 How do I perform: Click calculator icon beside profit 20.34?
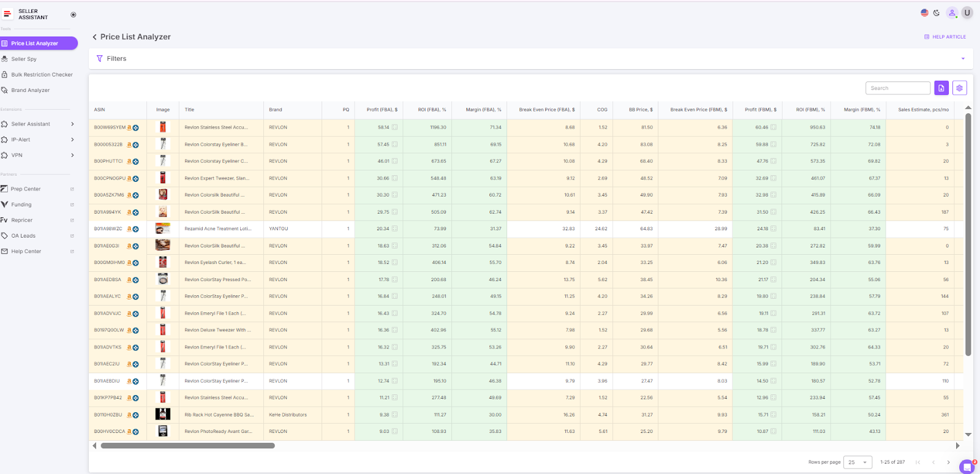tap(394, 229)
